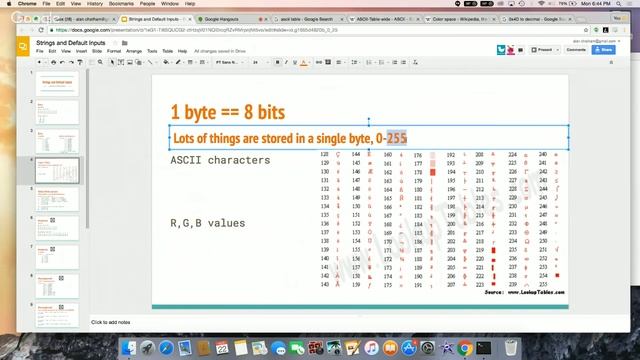Click the Print icon in toolbar
Viewport: 640px width, 360px height.
pos(53,62)
